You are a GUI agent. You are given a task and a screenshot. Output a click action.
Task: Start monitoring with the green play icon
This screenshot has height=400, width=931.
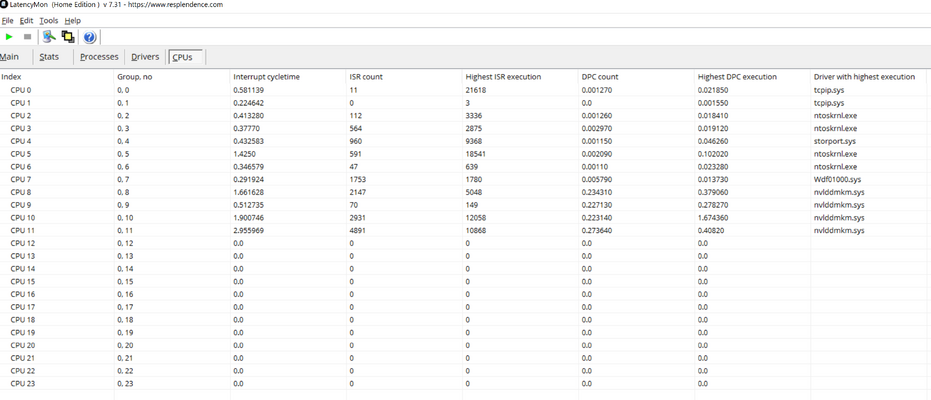click(x=9, y=37)
